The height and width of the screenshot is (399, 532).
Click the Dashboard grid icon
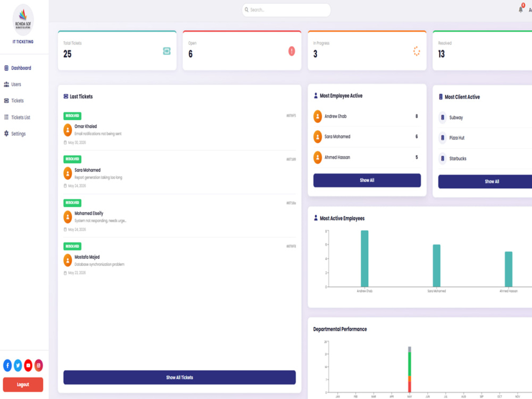(x=6, y=68)
